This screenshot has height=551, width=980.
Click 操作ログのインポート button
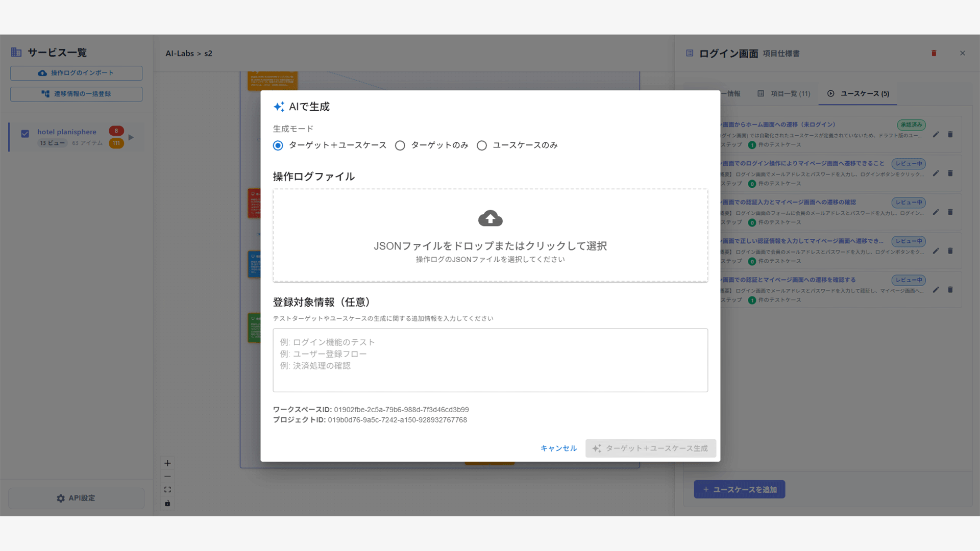coord(76,73)
